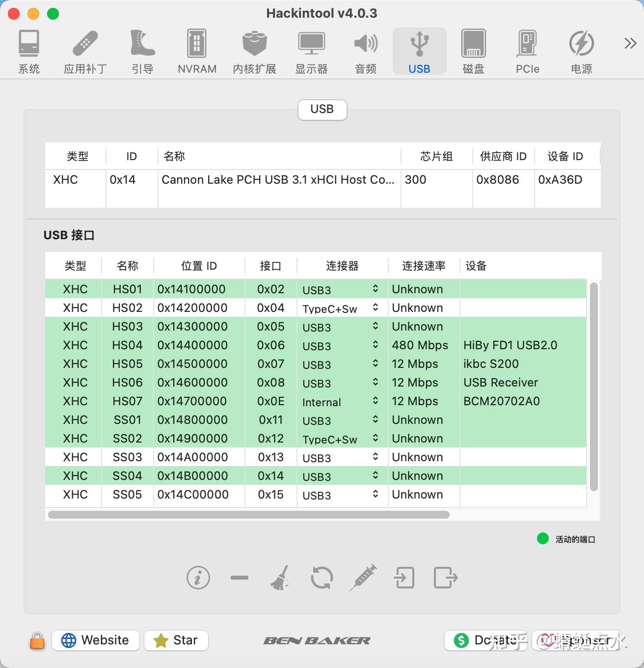
Task: Click the export USB configuration icon
Action: click(x=445, y=578)
